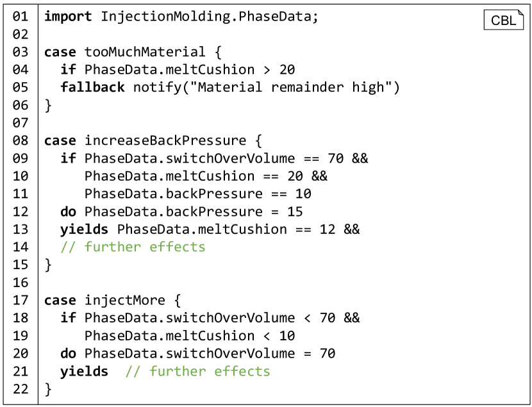Click the value 20 on line 10

tap(295, 176)
